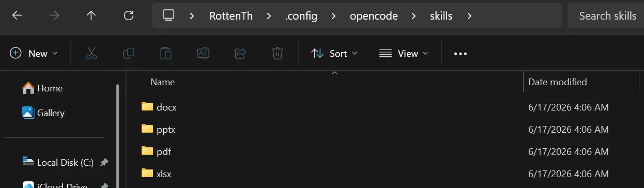Image resolution: width=644 pixels, height=188 pixels.
Task: Expand chevron after skills in address bar
Action: 469,16
